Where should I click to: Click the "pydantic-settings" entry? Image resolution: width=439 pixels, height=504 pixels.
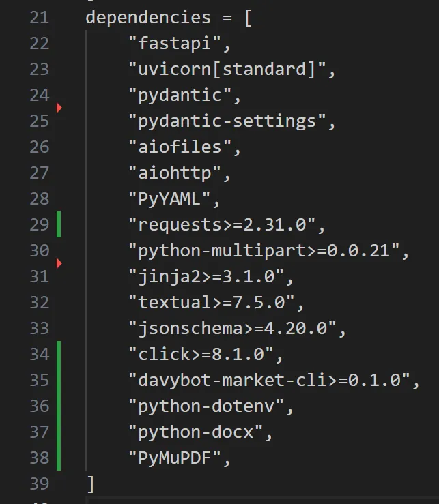(x=227, y=121)
